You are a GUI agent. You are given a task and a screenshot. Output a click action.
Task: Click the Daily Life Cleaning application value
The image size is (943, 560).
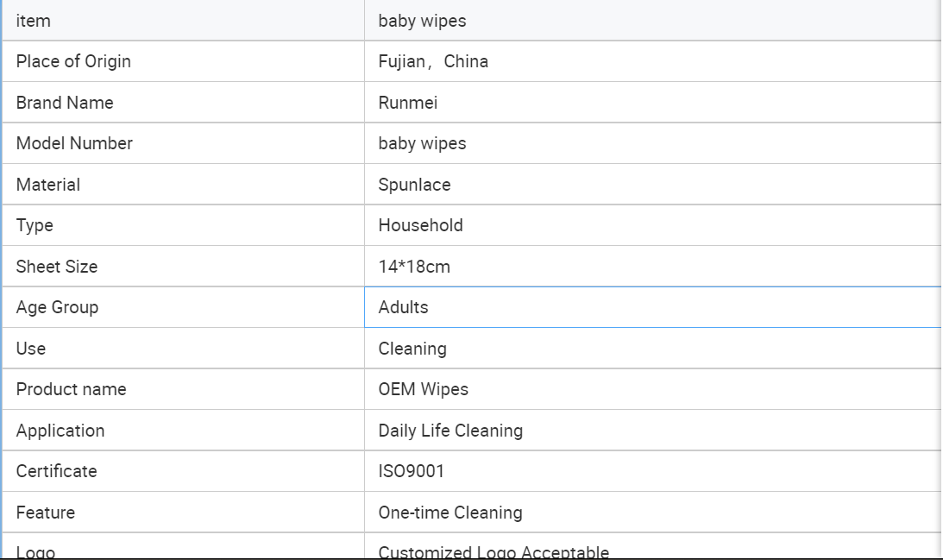(x=450, y=431)
